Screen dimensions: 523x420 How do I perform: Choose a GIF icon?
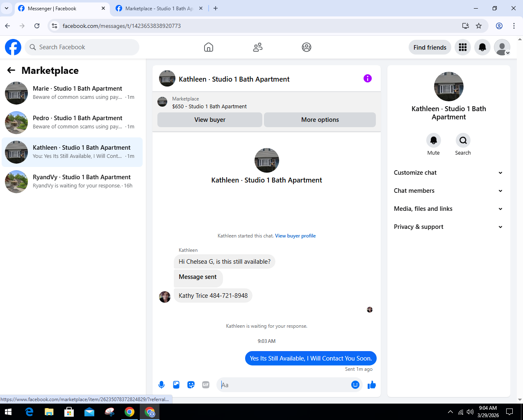click(x=206, y=385)
